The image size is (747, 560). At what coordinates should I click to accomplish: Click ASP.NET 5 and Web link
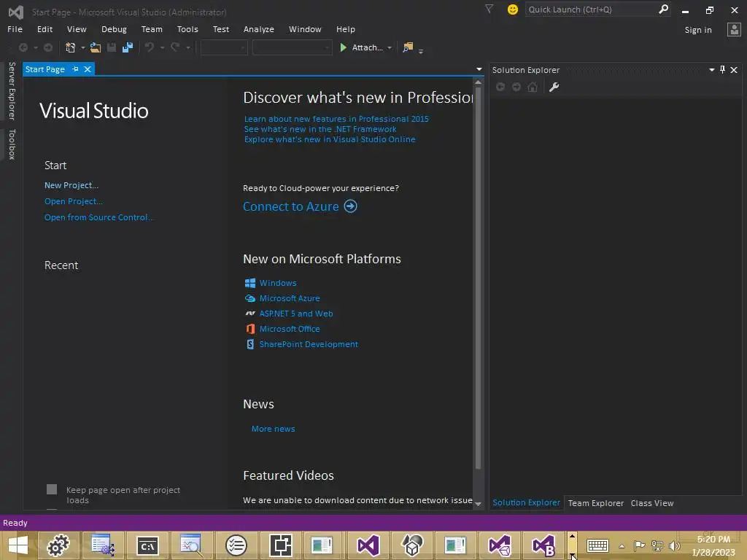296,314
